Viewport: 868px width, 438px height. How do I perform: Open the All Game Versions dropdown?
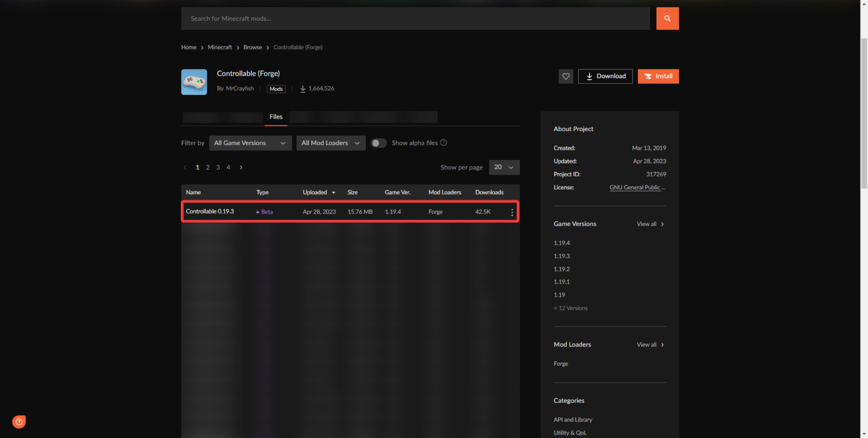pos(250,143)
